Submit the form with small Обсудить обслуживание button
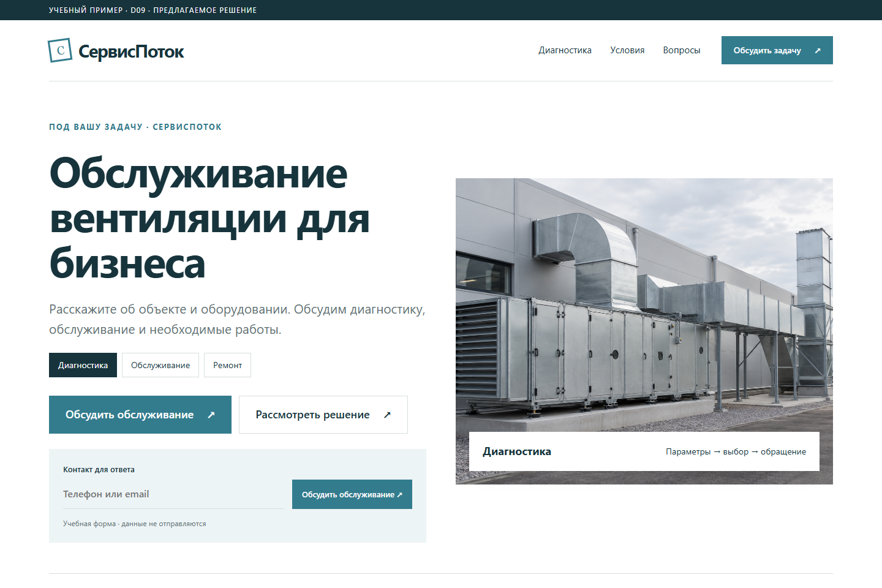 [x=352, y=494]
